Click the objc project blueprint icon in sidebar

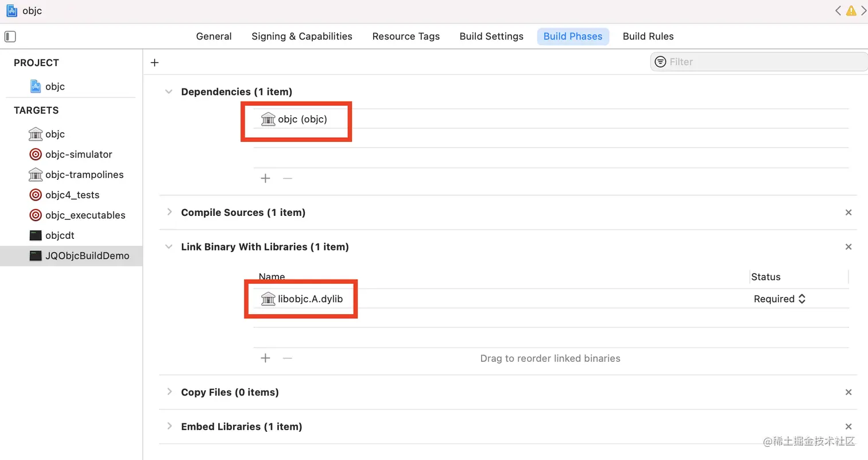click(36, 86)
